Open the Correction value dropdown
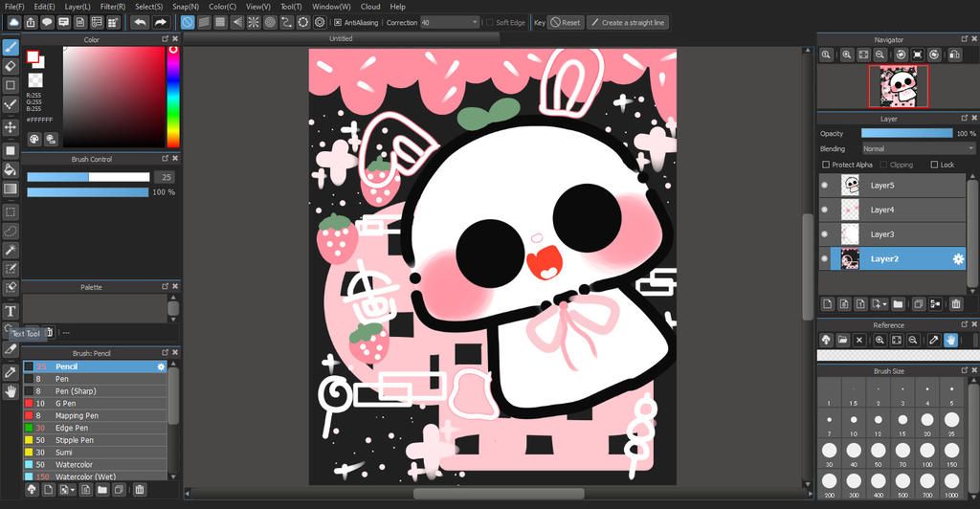 point(450,22)
